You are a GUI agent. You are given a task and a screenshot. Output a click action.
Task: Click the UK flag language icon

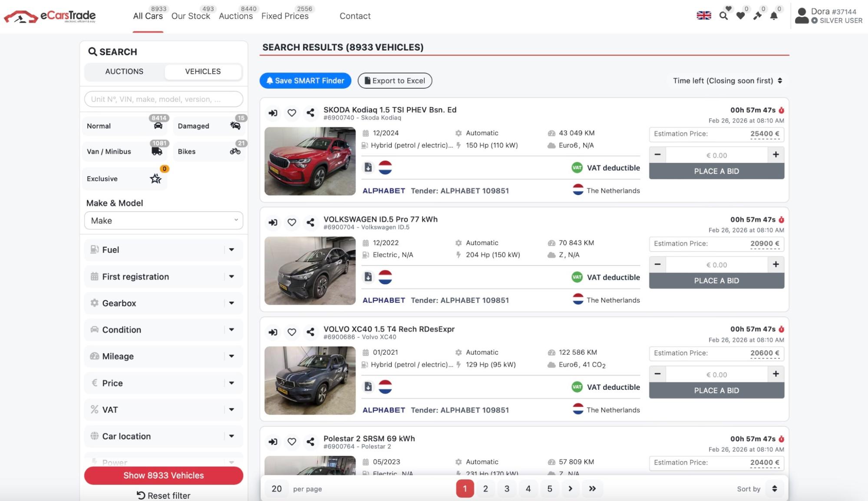[703, 16]
